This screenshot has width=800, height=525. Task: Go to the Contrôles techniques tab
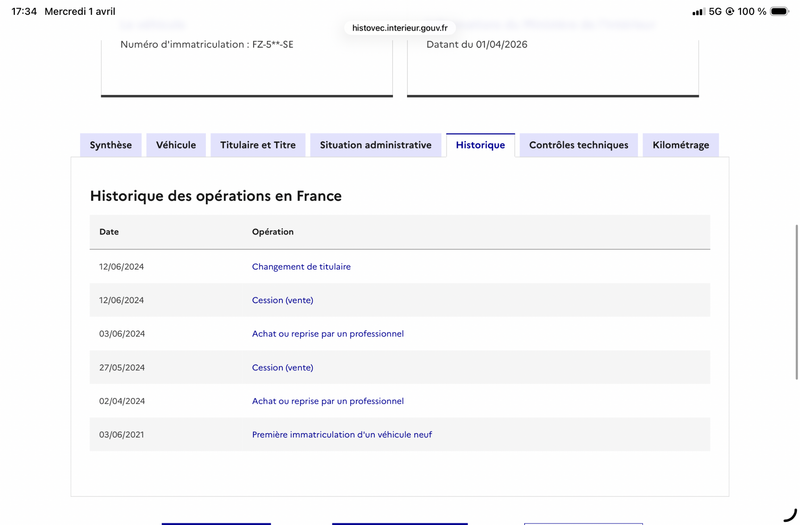pyautogui.click(x=579, y=145)
